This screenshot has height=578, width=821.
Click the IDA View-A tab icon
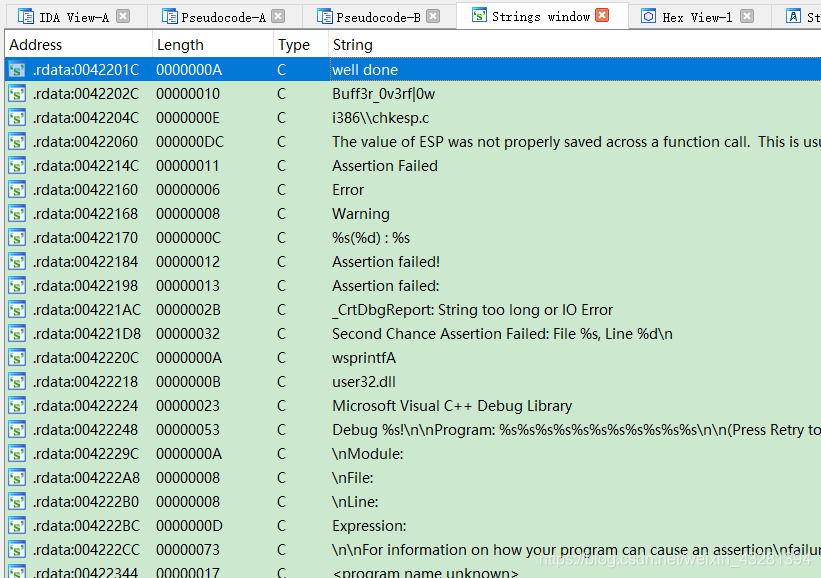tap(26, 16)
